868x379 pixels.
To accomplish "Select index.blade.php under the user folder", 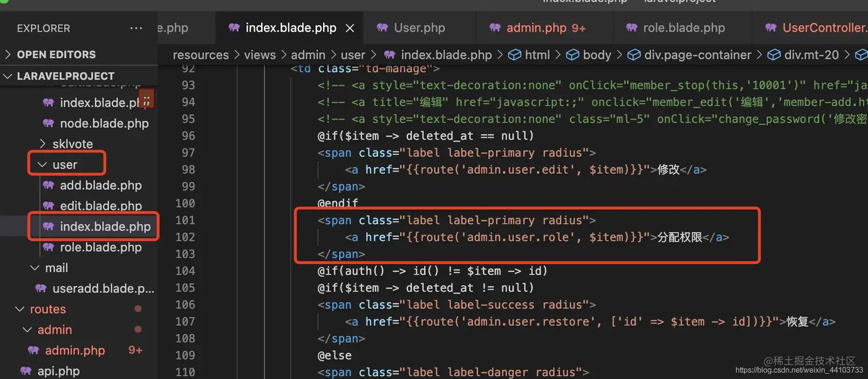I will pyautogui.click(x=105, y=226).
